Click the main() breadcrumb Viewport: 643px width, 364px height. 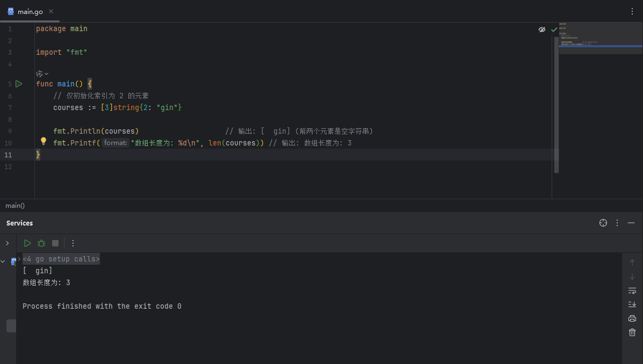[x=15, y=206]
